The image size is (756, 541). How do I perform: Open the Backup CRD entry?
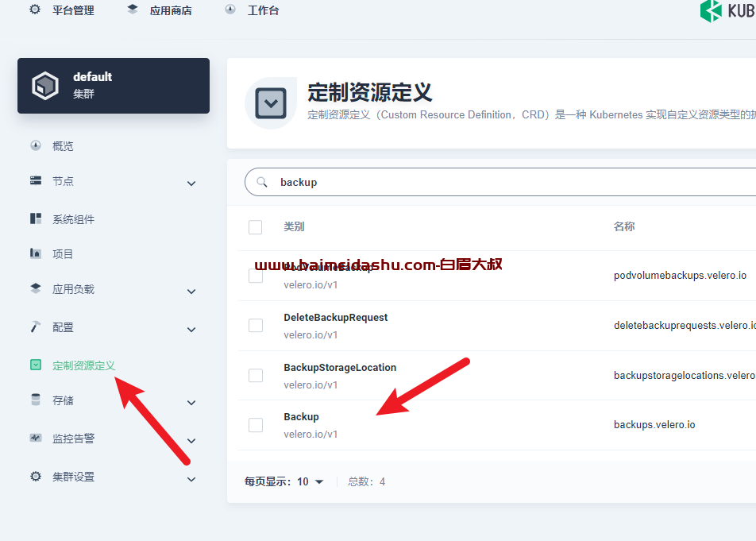[x=301, y=416]
